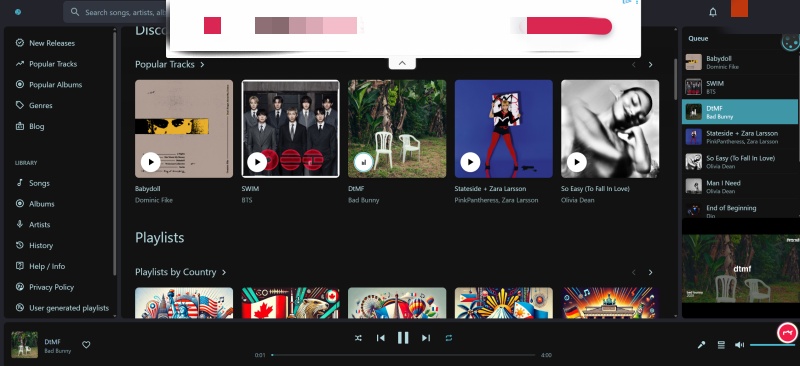This screenshot has width=800, height=366.
Task: Mute audio with the speaker icon
Action: [739, 345]
